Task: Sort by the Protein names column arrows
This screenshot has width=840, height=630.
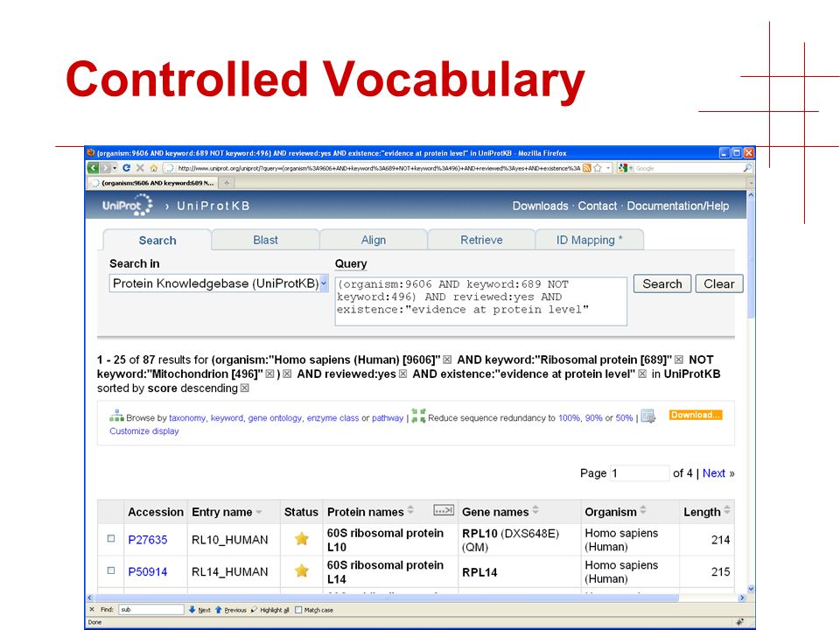Action: 410,510
